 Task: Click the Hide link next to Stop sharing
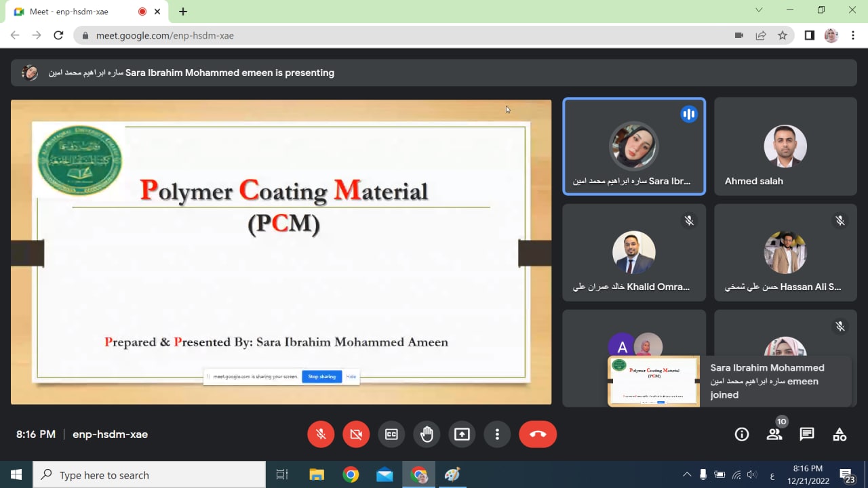(351, 376)
